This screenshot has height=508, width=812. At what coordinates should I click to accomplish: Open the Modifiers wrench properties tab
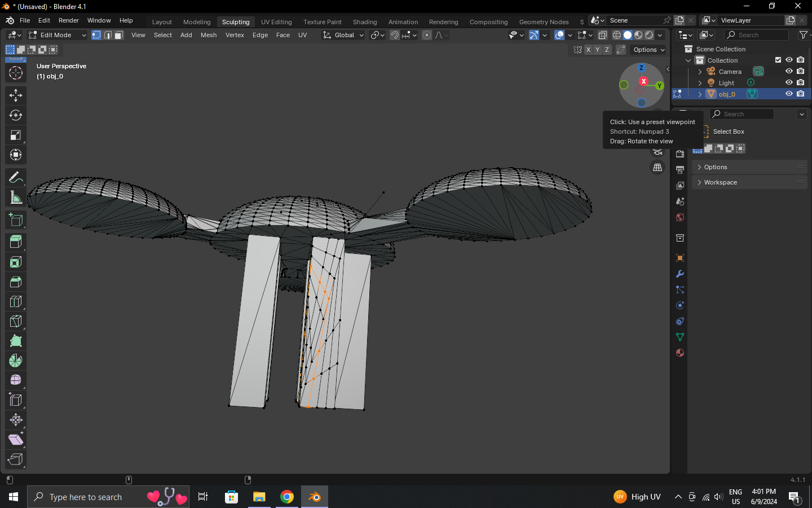680,274
